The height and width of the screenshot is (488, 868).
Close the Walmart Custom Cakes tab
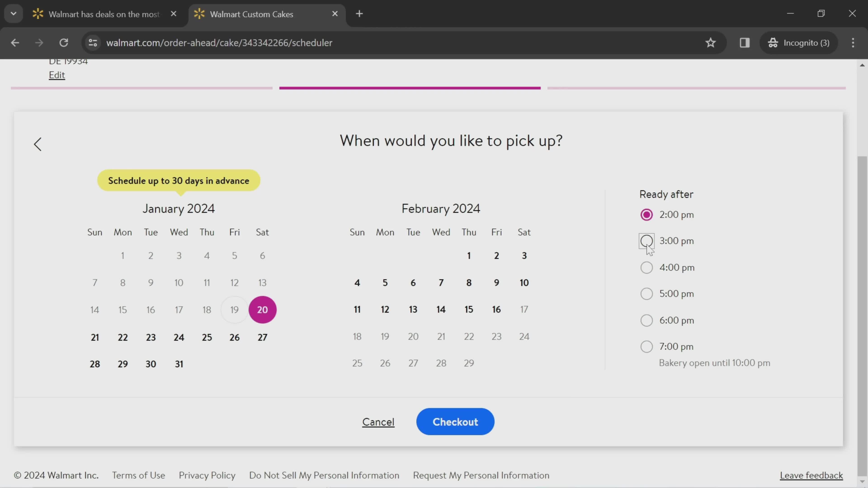[x=335, y=14]
